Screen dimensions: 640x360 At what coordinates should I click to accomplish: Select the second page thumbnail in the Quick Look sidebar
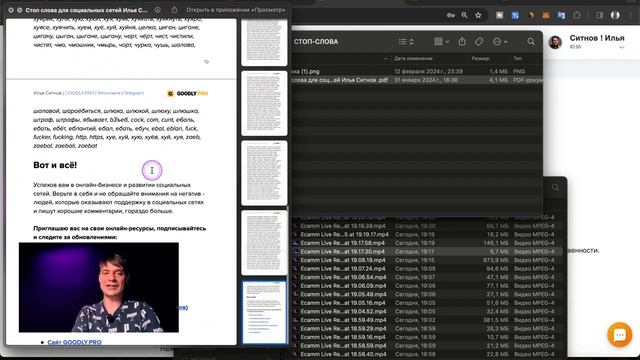pyautogui.click(x=264, y=103)
